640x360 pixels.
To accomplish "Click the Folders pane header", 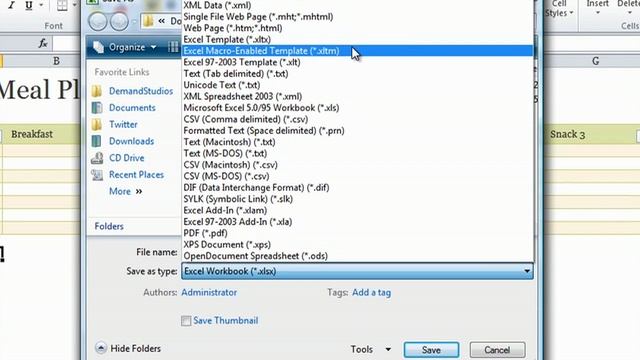I will [109, 226].
